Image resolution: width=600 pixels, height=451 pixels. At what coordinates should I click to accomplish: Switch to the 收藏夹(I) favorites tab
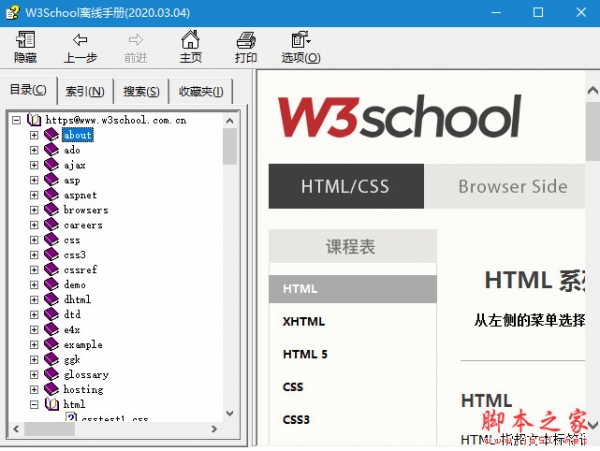tap(201, 91)
